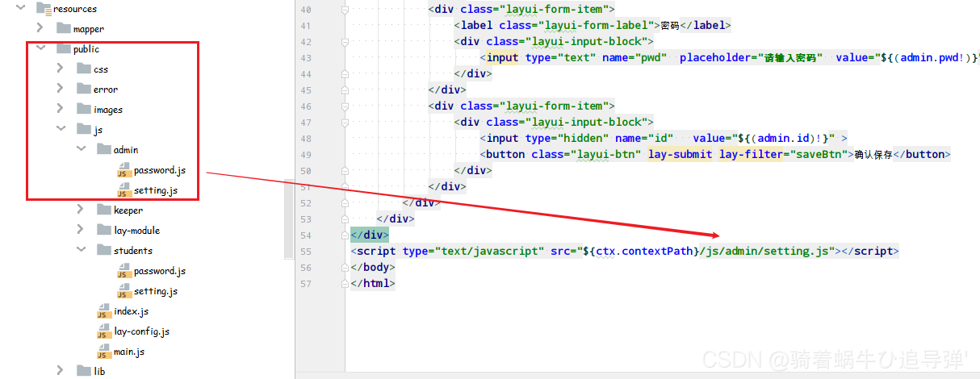The image size is (980, 379).
Task: Expand the css folder chevron
Action: [x=61, y=69]
